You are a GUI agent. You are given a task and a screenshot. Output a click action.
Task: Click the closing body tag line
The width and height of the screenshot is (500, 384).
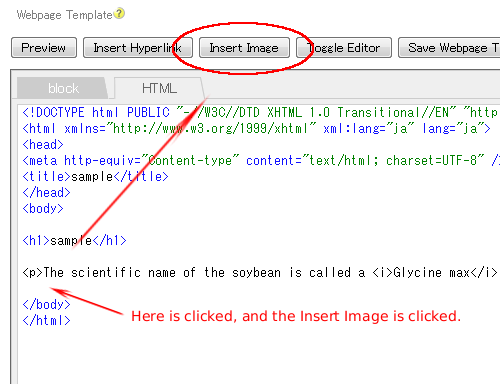click(x=46, y=304)
